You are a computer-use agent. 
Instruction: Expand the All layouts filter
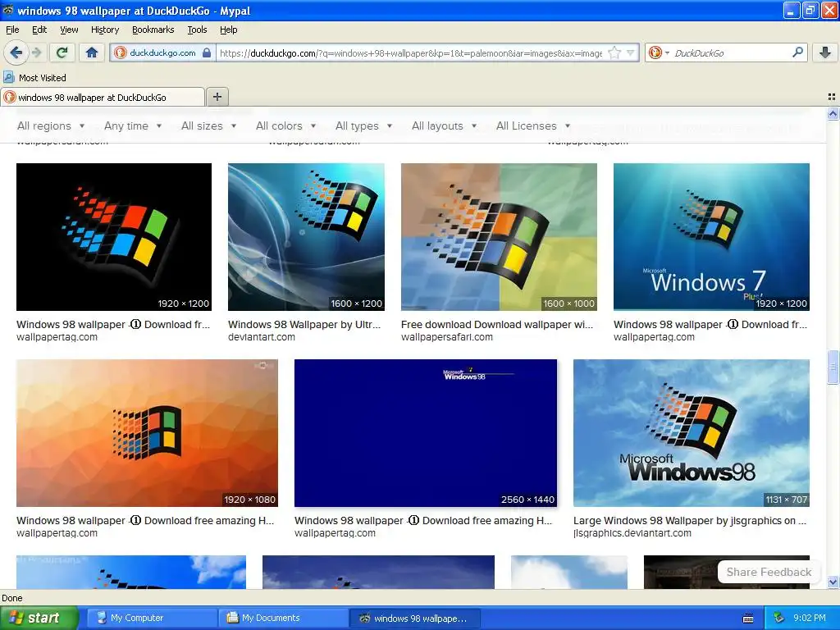(444, 126)
